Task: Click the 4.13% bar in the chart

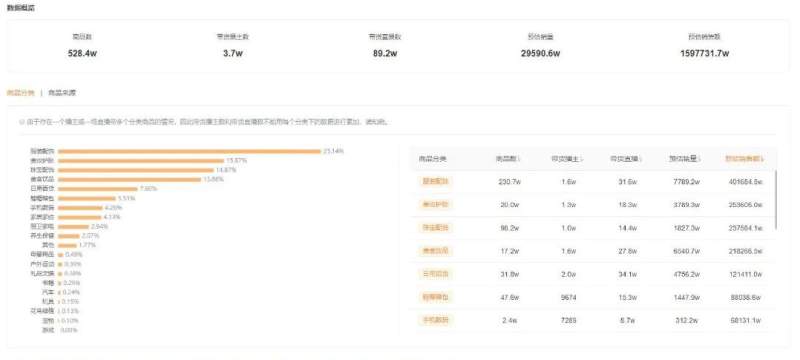Action: pyautogui.click(x=80, y=217)
